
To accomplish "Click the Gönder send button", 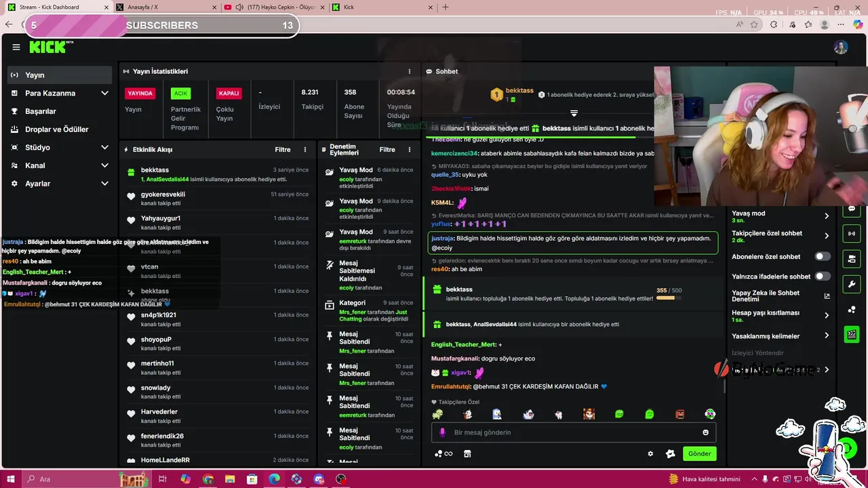I will (700, 454).
